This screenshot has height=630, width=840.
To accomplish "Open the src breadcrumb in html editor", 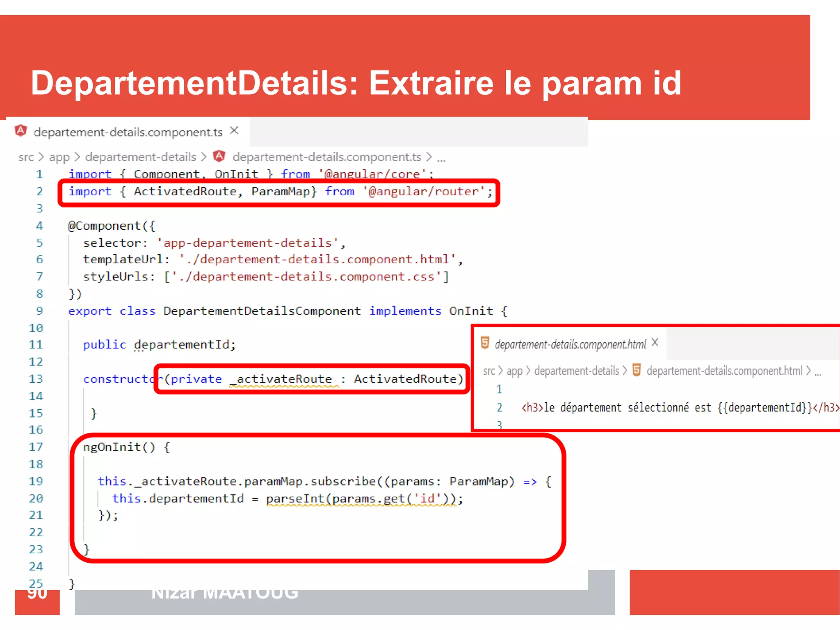I will [489, 371].
